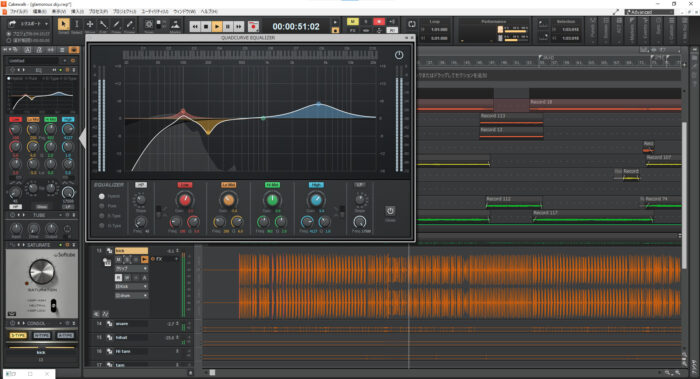Open kick track drum output dropdown

coord(131,296)
